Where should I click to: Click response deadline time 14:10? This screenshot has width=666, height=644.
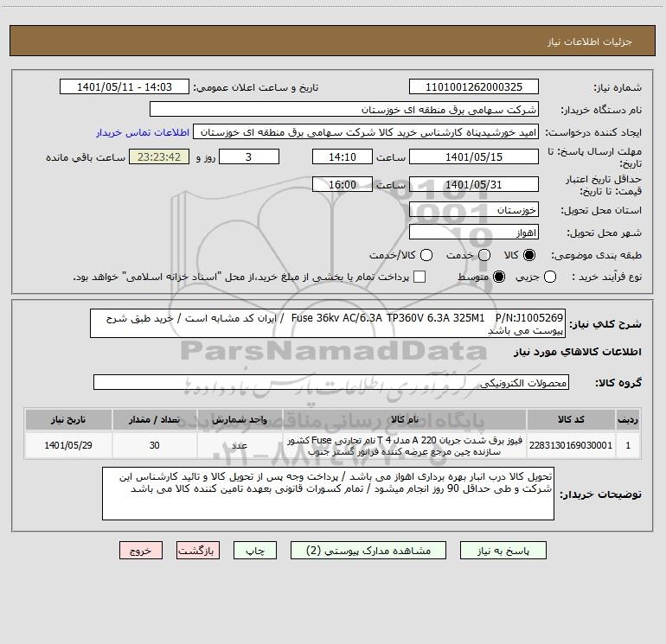click(x=343, y=156)
